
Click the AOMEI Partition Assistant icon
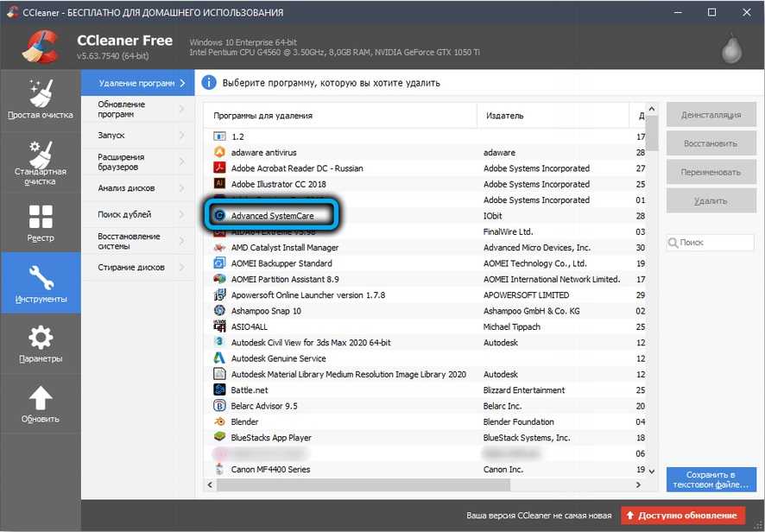(x=219, y=279)
